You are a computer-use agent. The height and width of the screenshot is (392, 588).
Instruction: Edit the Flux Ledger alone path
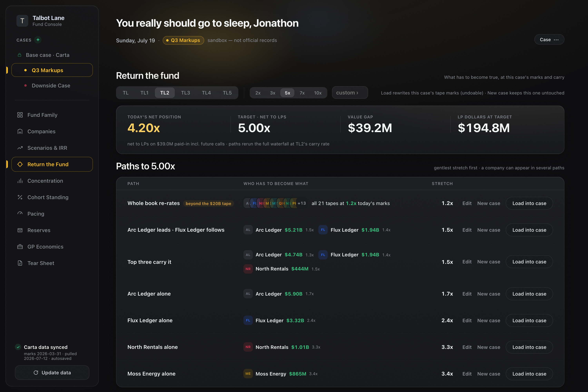point(467,320)
